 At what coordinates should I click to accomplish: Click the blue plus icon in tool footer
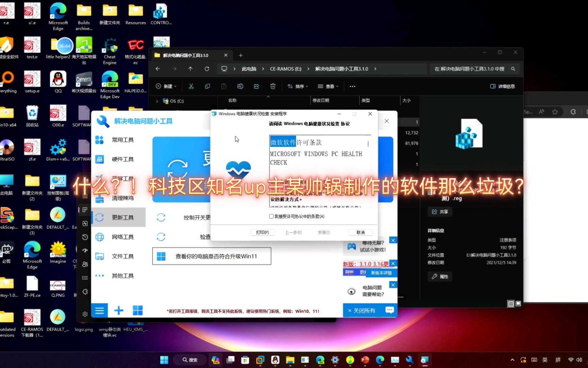tap(119, 310)
